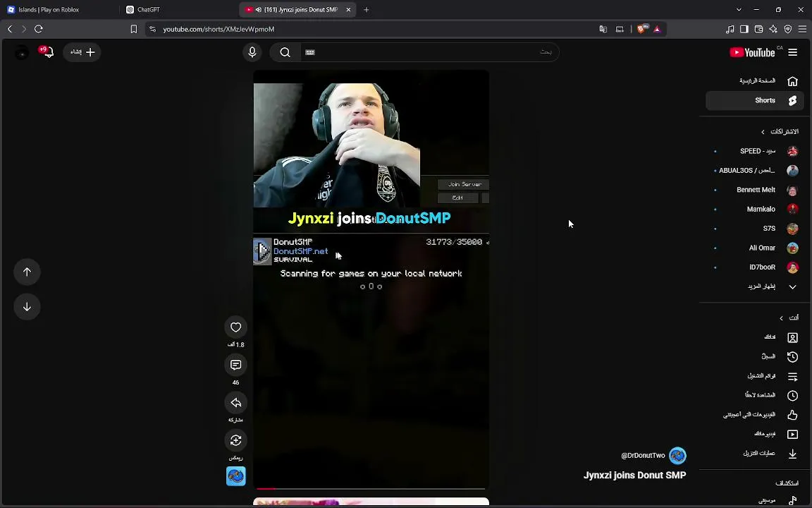Switch to Islands Roblox browser tab
This screenshot has width=812, height=508.
[59, 9]
